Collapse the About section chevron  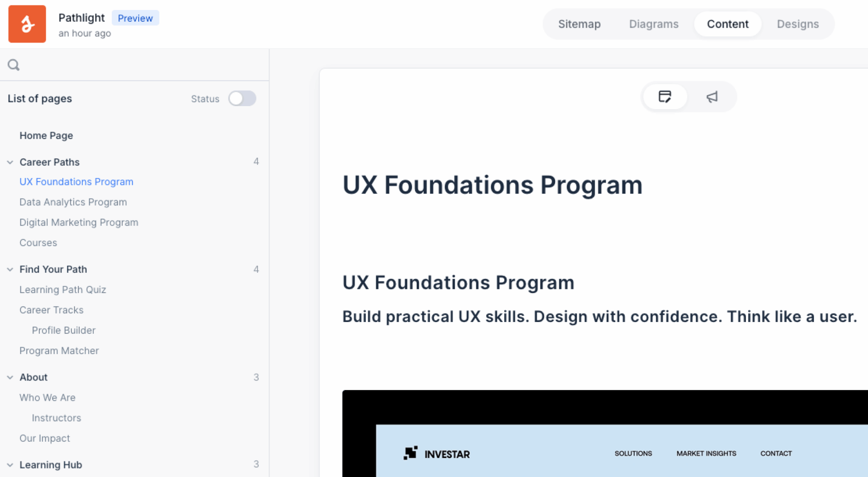[10, 377]
